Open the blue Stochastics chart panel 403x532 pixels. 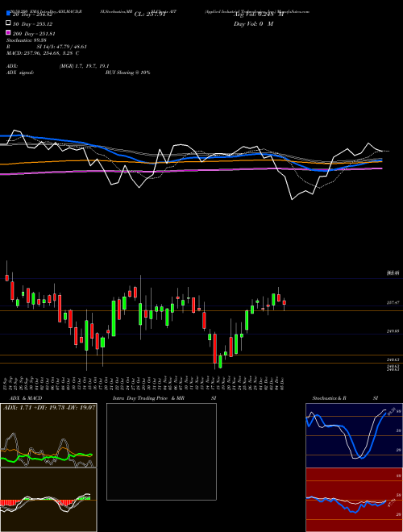(x=354, y=435)
